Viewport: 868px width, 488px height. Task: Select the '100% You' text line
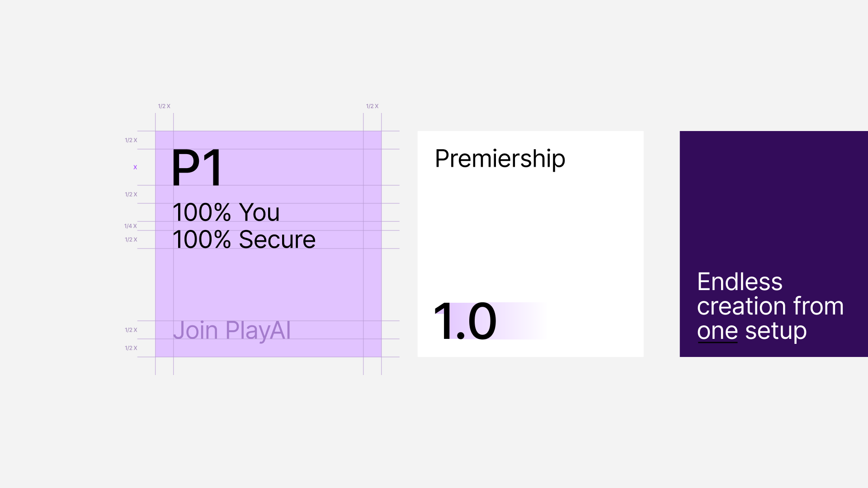coord(226,212)
